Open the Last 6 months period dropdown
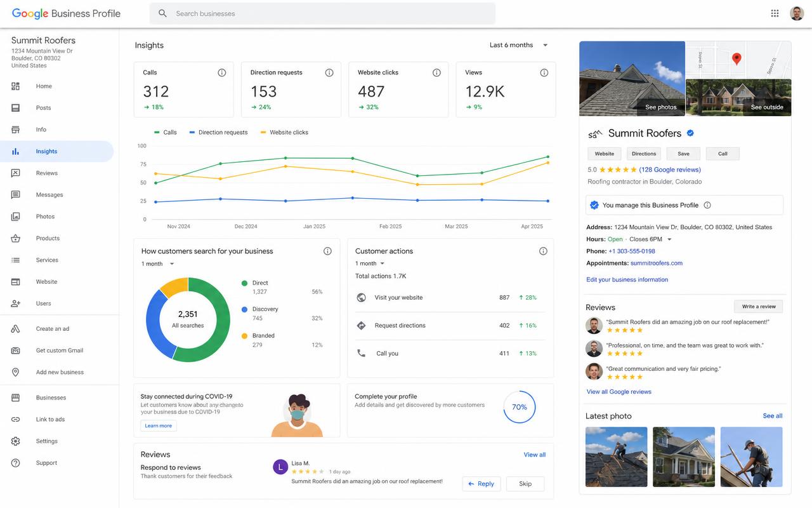 519,45
